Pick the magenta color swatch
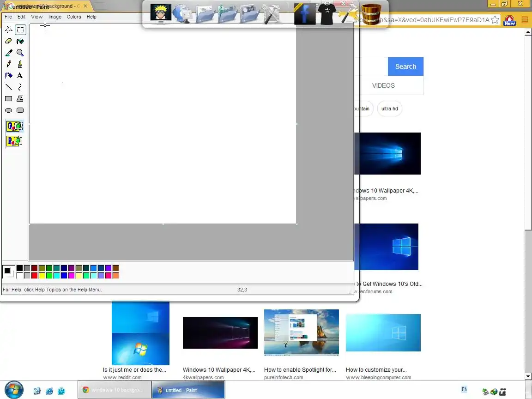This screenshot has height=399, width=532. [x=71, y=276]
